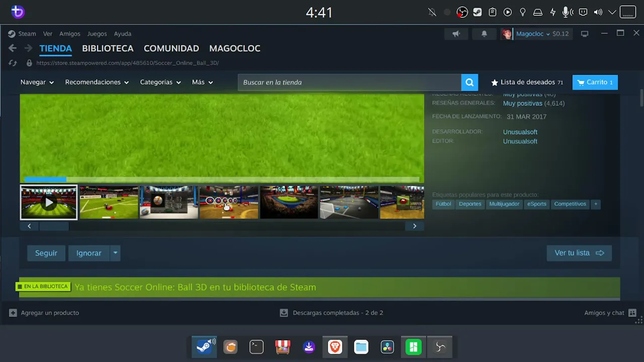Show more tags with the plus button
The height and width of the screenshot is (362, 644).
click(x=596, y=204)
